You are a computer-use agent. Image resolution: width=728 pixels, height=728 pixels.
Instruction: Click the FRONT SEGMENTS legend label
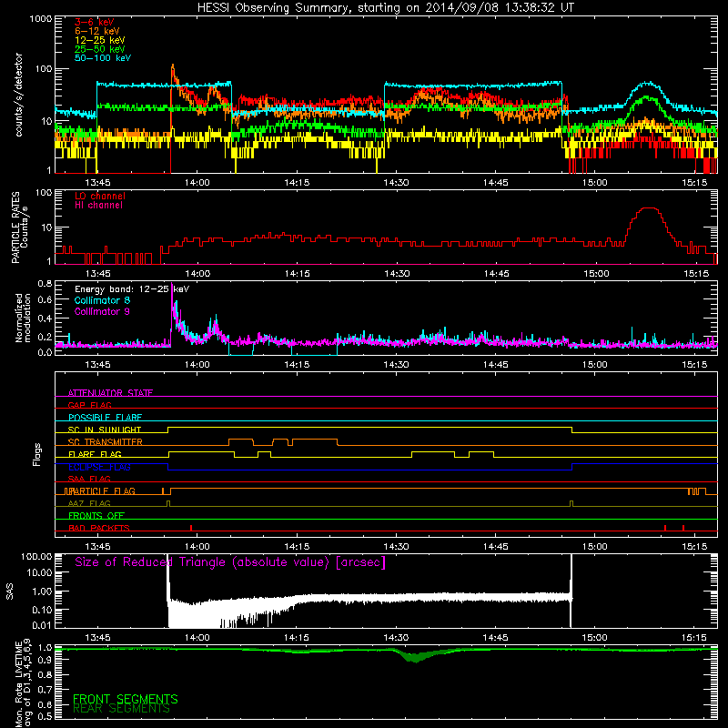[126, 699]
